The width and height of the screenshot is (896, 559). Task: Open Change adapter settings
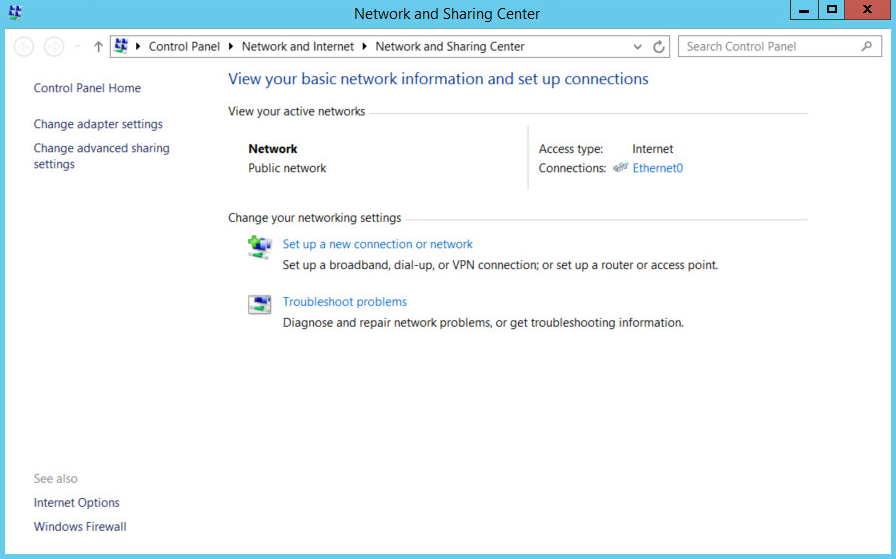(x=98, y=124)
